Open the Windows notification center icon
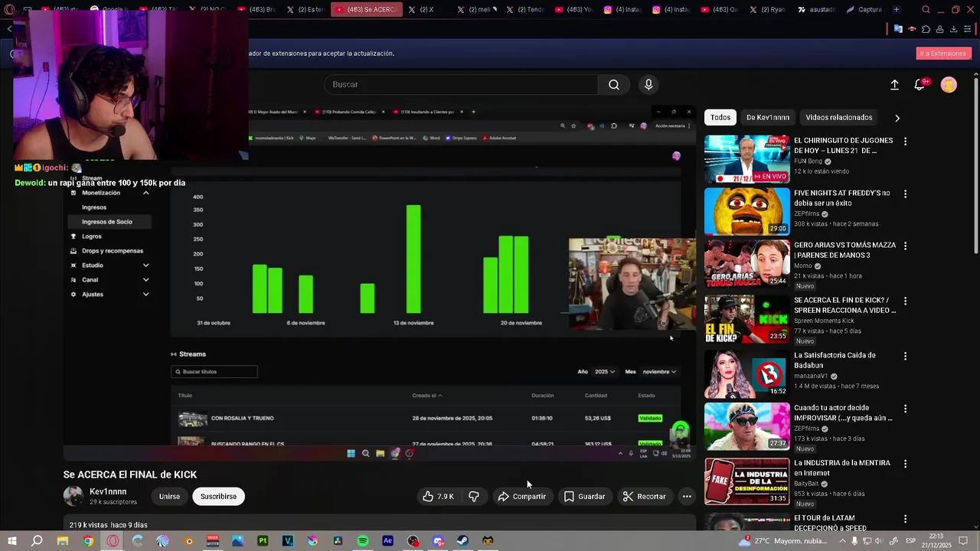Viewport: 980px width, 551px height. 963,541
